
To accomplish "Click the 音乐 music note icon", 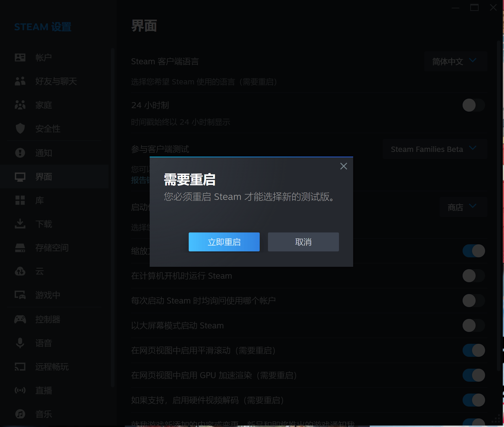I will pos(20,414).
